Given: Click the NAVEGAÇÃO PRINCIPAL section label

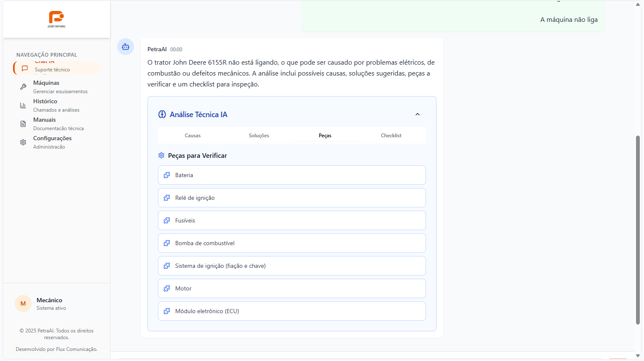Looking at the screenshot, I should coord(47,55).
